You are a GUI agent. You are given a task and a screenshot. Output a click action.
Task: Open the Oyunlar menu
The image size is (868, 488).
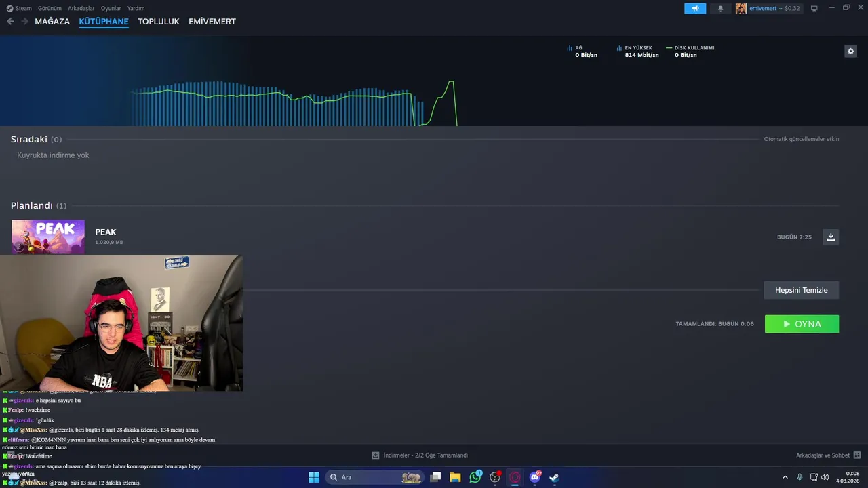111,8
